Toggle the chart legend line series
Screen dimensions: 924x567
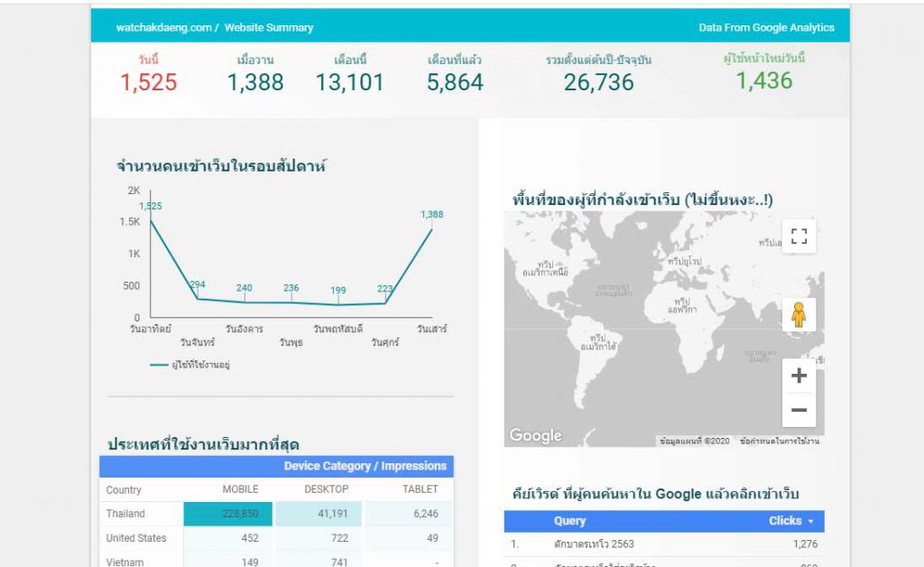[x=189, y=365]
